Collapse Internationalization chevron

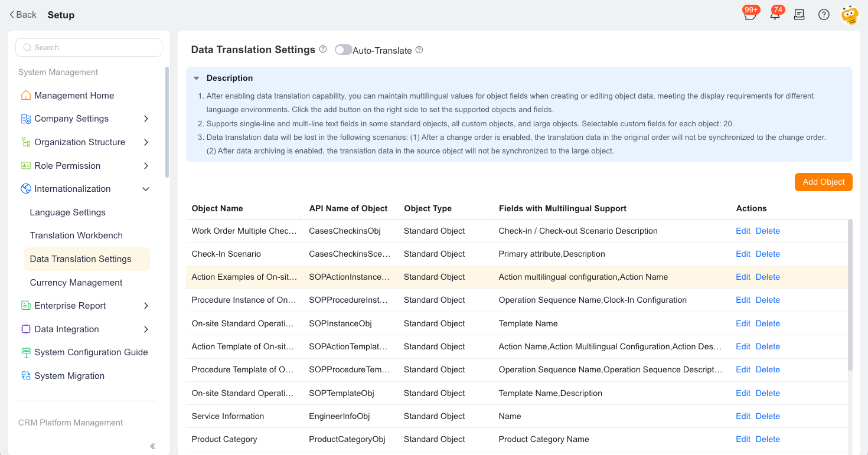click(146, 189)
